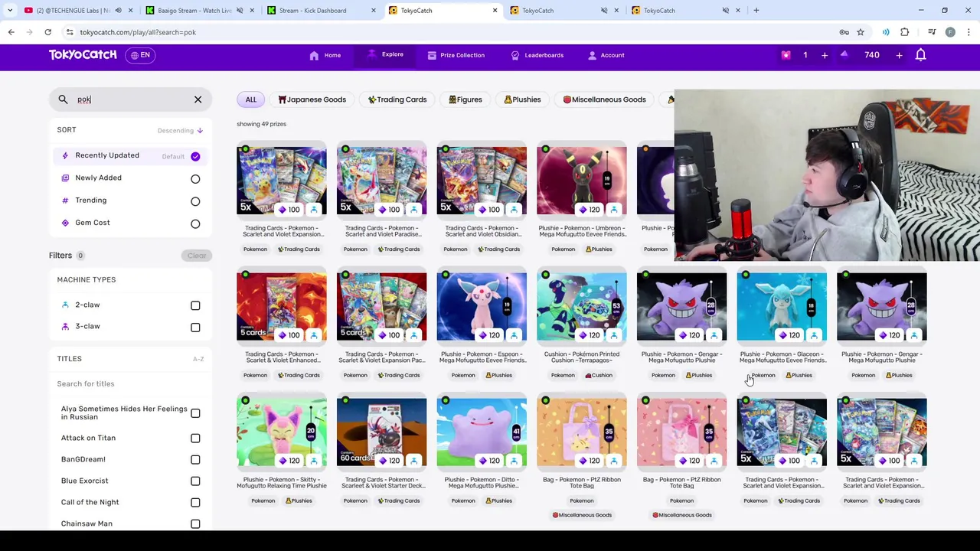Bookmark page with star icon
Viewport: 980px width, 551px height.
click(861, 32)
